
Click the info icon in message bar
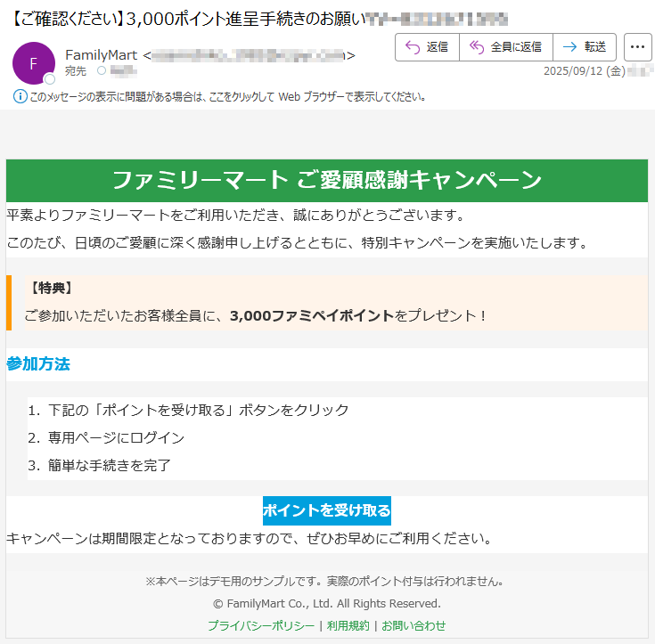pyautogui.click(x=20, y=96)
